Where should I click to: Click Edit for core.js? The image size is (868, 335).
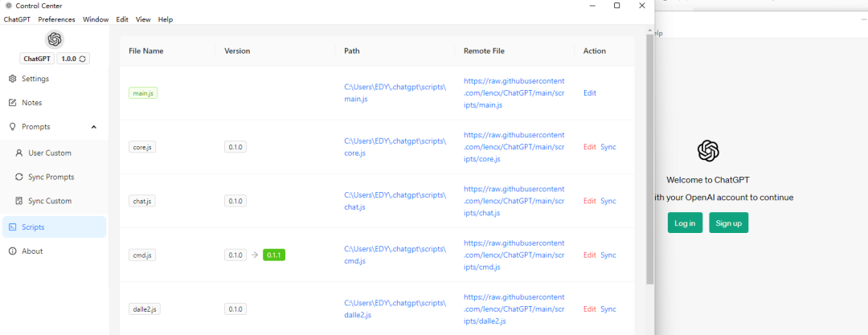(590, 147)
